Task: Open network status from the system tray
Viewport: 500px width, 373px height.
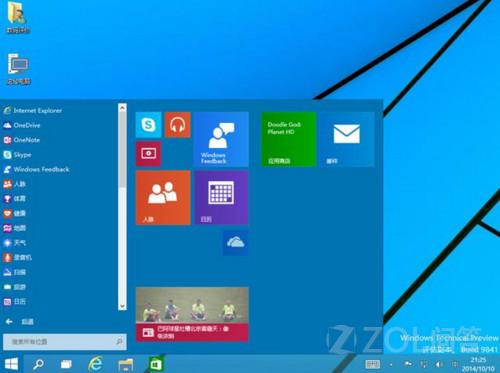Action: (424, 364)
